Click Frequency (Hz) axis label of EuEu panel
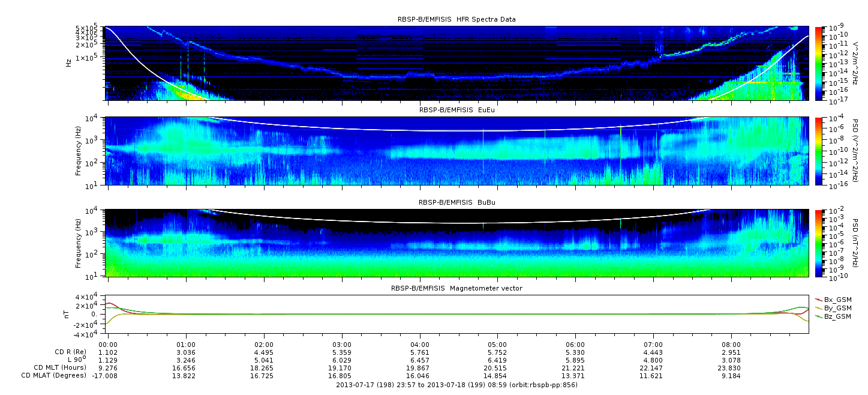The height and width of the screenshot is (395, 868). (x=79, y=151)
